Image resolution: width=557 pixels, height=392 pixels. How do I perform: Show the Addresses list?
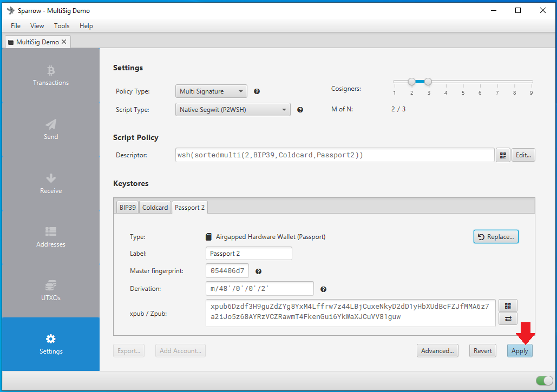click(51, 237)
